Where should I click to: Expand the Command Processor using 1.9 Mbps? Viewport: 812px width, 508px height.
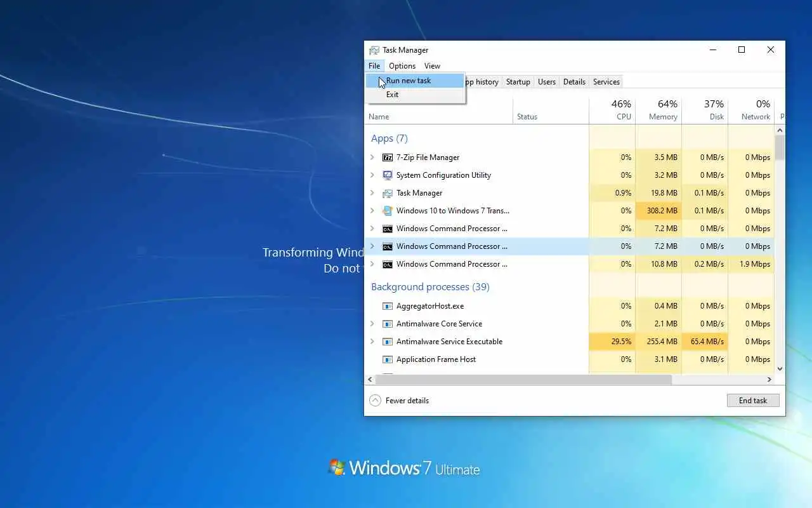[372, 264]
